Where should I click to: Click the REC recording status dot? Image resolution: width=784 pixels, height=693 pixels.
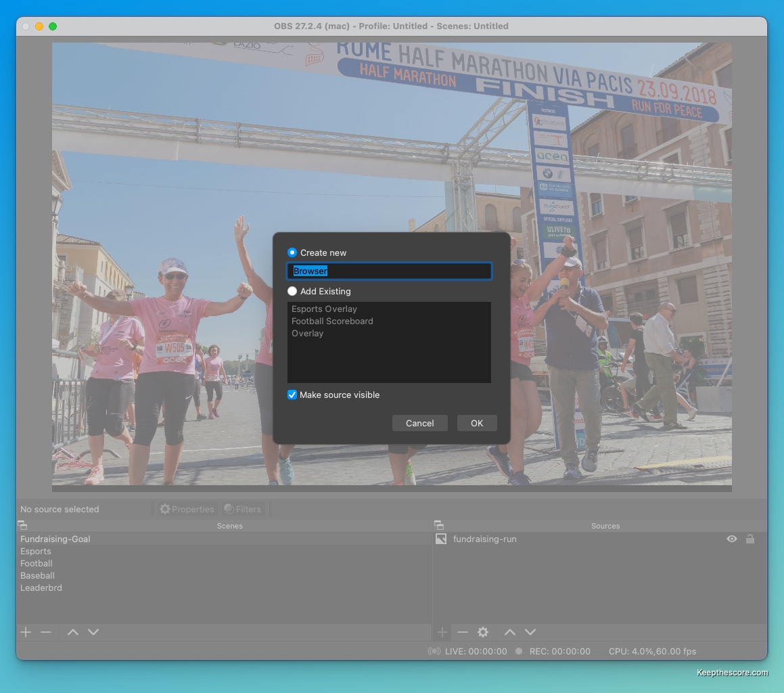pos(519,651)
